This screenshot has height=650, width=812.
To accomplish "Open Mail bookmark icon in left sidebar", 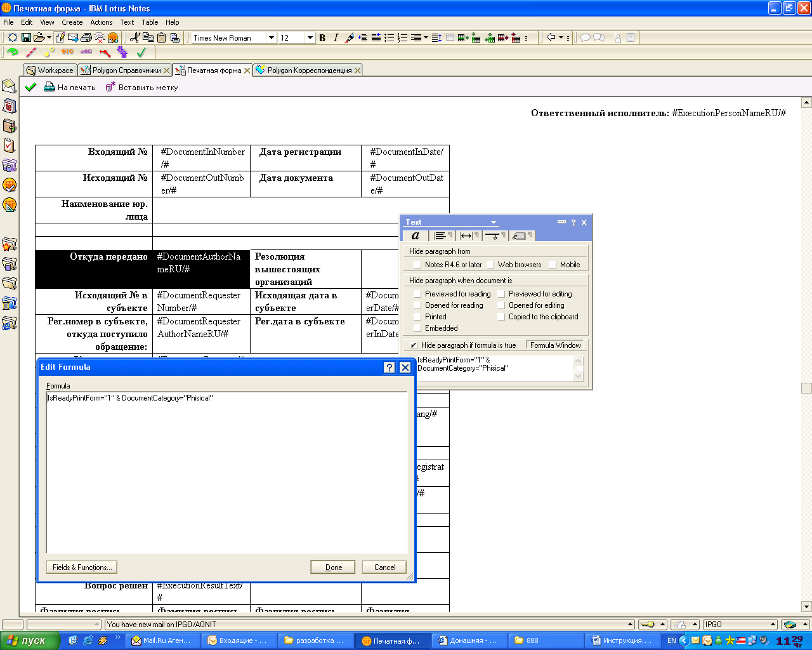I will click(9, 86).
